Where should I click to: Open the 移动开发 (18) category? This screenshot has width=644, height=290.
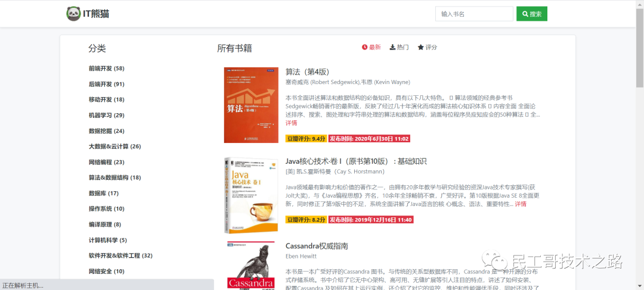click(x=106, y=99)
